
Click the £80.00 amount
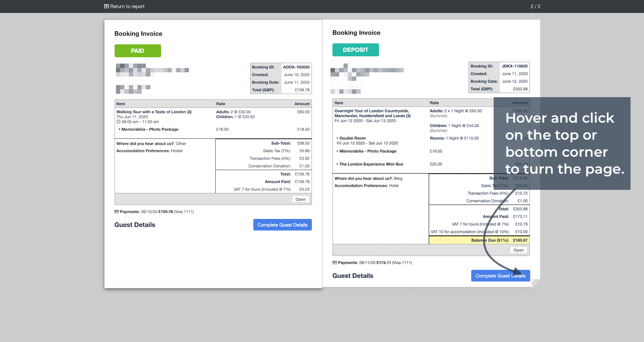303,112
